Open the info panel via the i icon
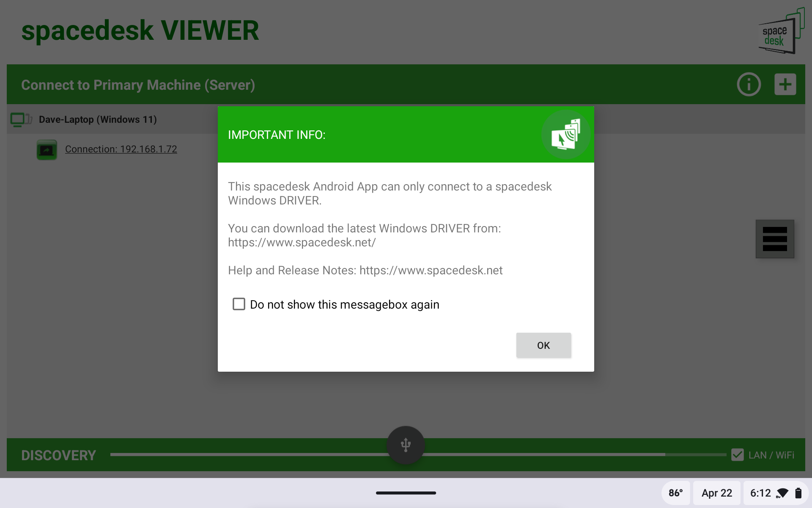Viewport: 812px width, 508px height. (749, 84)
